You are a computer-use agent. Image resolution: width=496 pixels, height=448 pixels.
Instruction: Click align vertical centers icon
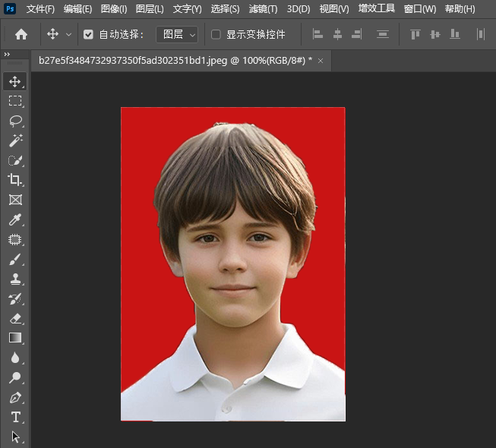pyautogui.click(x=435, y=34)
